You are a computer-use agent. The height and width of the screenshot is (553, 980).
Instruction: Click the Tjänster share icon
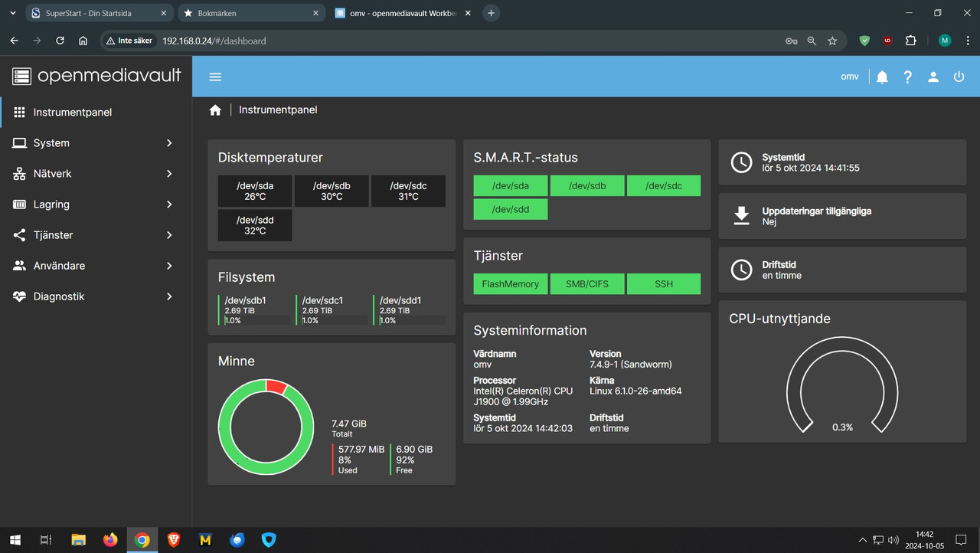click(x=20, y=234)
